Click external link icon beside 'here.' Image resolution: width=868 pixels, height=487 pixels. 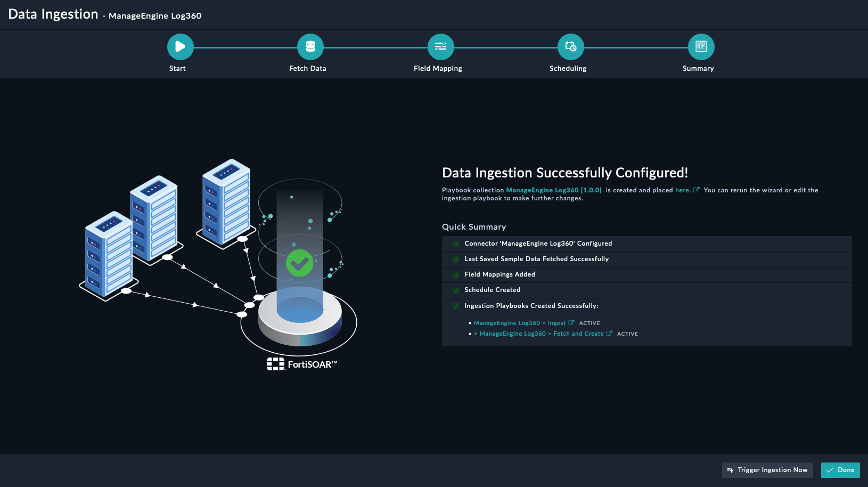(x=696, y=190)
